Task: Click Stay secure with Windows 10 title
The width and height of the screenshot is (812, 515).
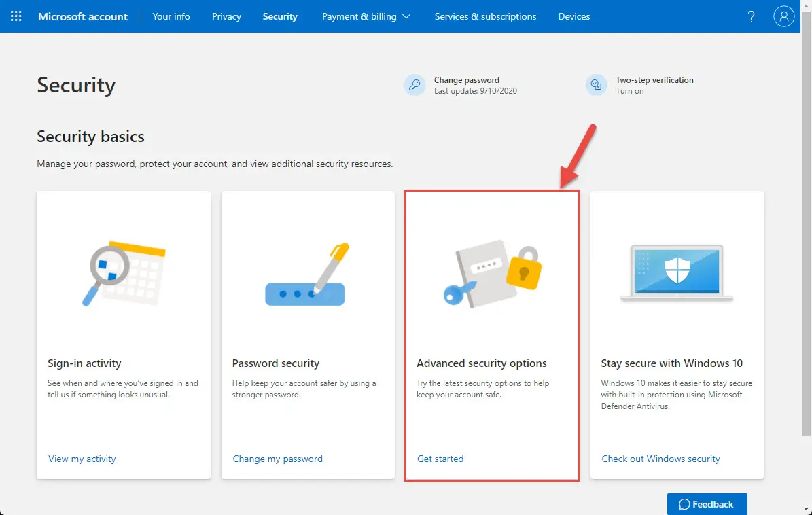Action: click(671, 363)
